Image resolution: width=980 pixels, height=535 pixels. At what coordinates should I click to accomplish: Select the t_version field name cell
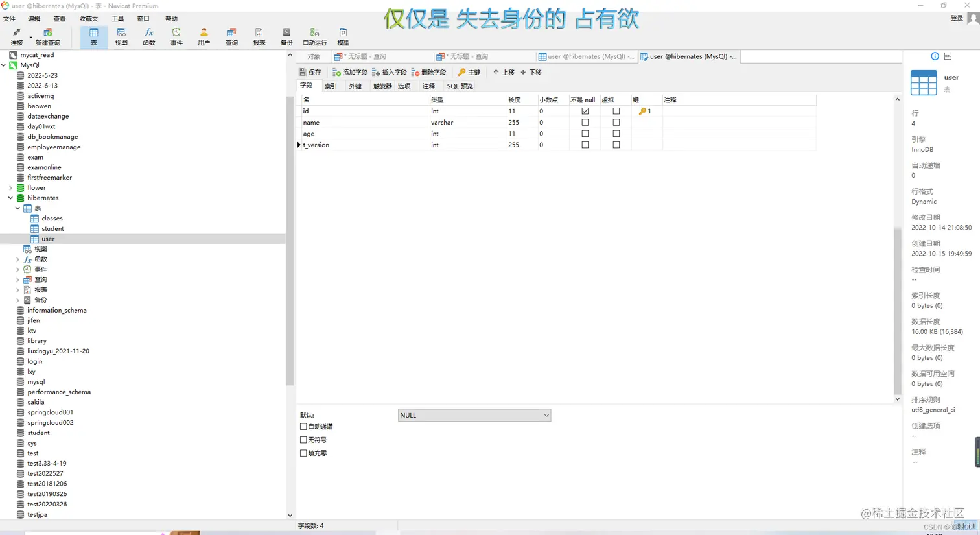point(365,145)
